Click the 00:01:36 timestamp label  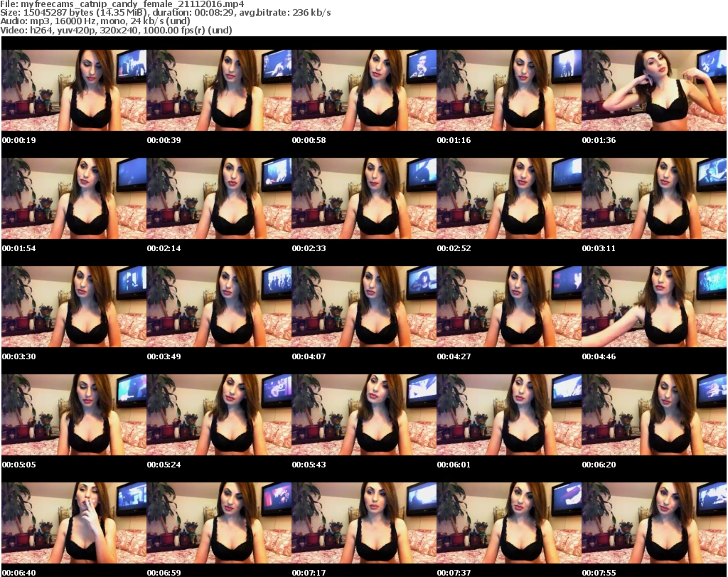[x=599, y=140]
